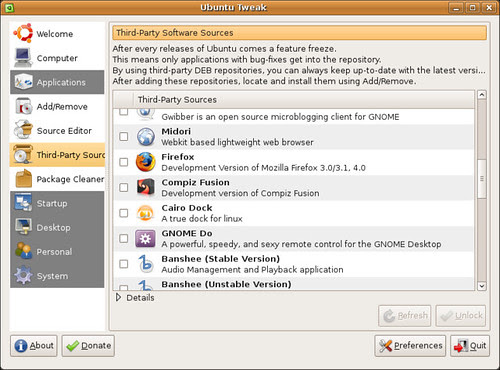Select the Firefox description text row
The width and height of the screenshot is (500, 370).
tap(263, 168)
